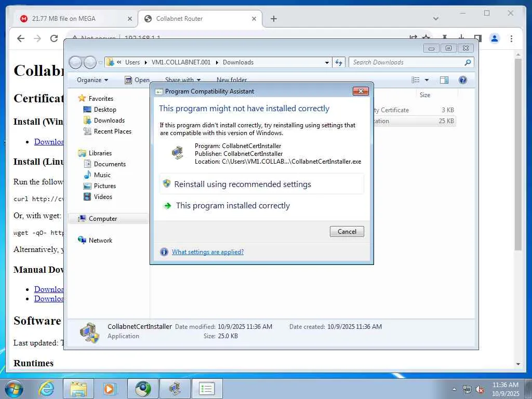Click the info icon beside settings link

tap(164, 252)
